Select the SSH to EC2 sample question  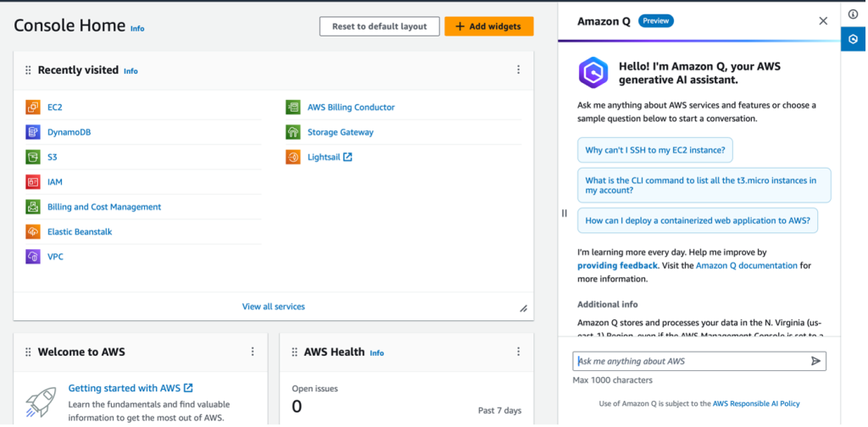pyautogui.click(x=655, y=151)
